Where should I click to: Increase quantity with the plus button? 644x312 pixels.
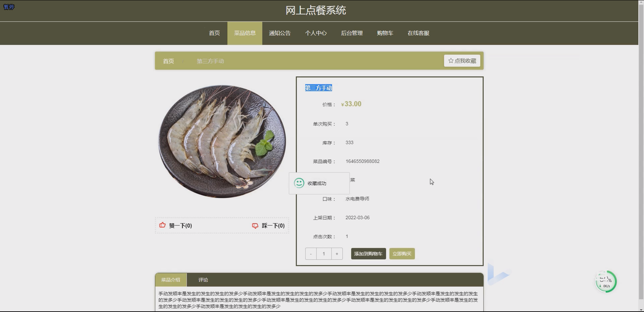tap(337, 254)
